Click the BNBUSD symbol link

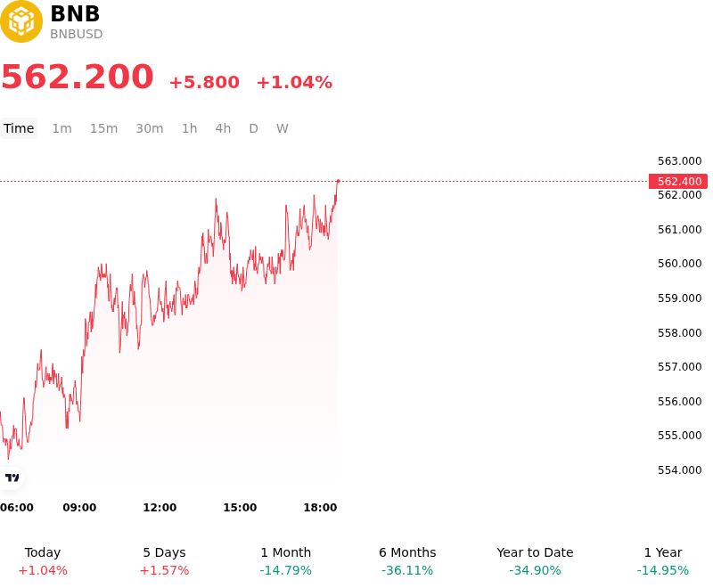[x=77, y=34]
